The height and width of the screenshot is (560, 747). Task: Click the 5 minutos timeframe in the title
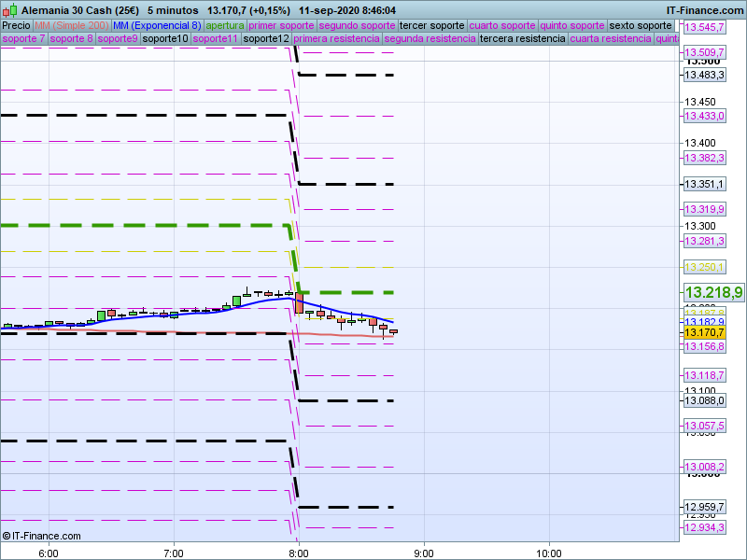tap(174, 9)
